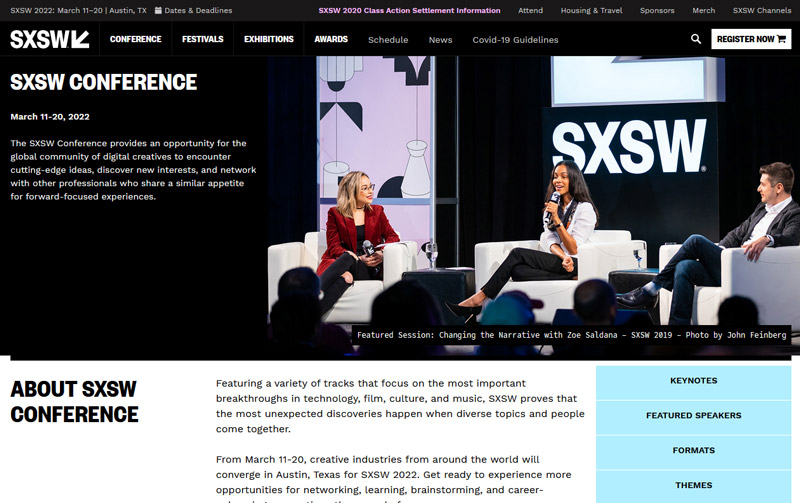Click the SXSW 2022 dates text in top bar
Viewport: 800px width, 503px height.
point(79,10)
